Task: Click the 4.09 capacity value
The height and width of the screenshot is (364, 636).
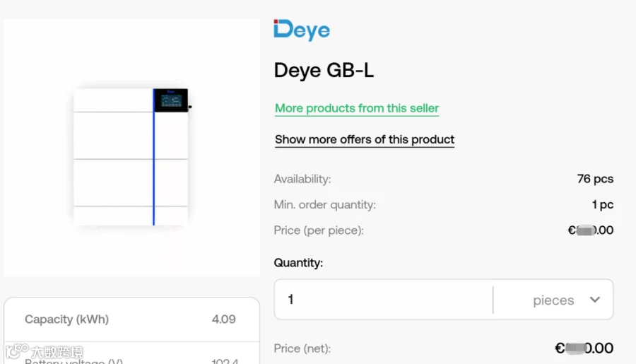Action: pyautogui.click(x=223, y=319)
